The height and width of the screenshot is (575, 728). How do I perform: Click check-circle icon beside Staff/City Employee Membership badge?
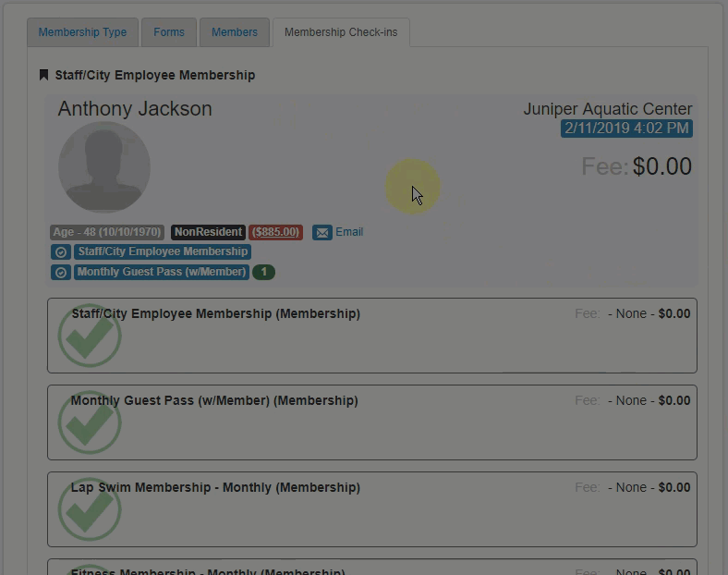61,251
